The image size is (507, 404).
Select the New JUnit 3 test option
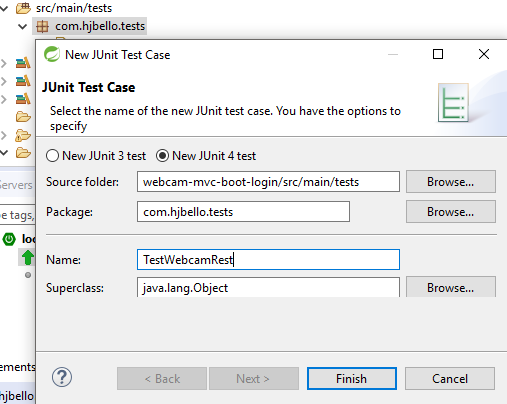52,156
